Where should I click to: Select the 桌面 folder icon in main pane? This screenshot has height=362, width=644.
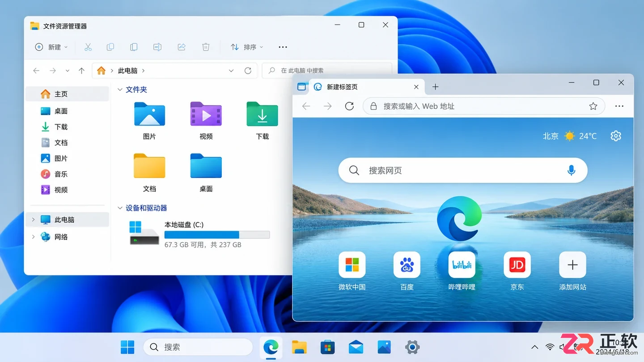(x=206, y=166)
